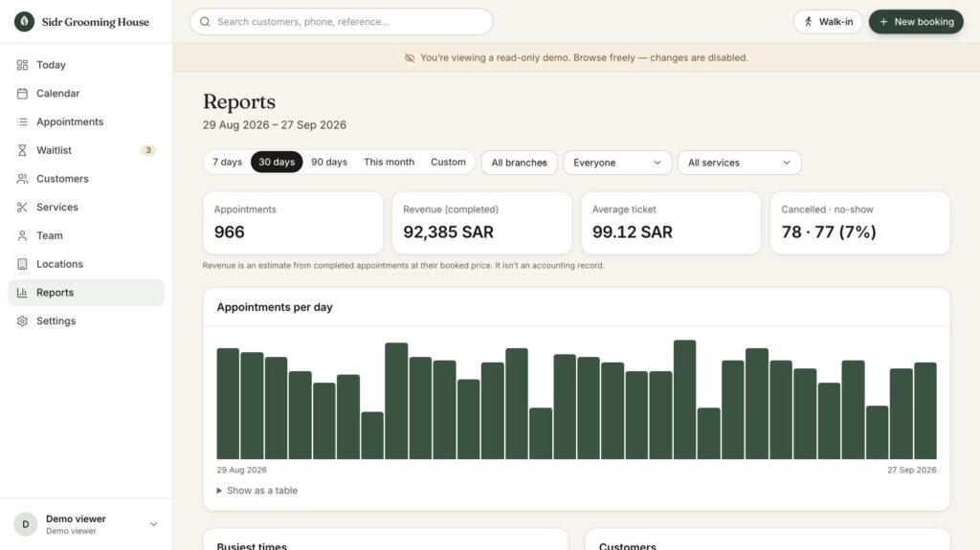Click the Revenue 92,385 SAR card
This screenshot has height=550, width=980.
pos(482,223)
